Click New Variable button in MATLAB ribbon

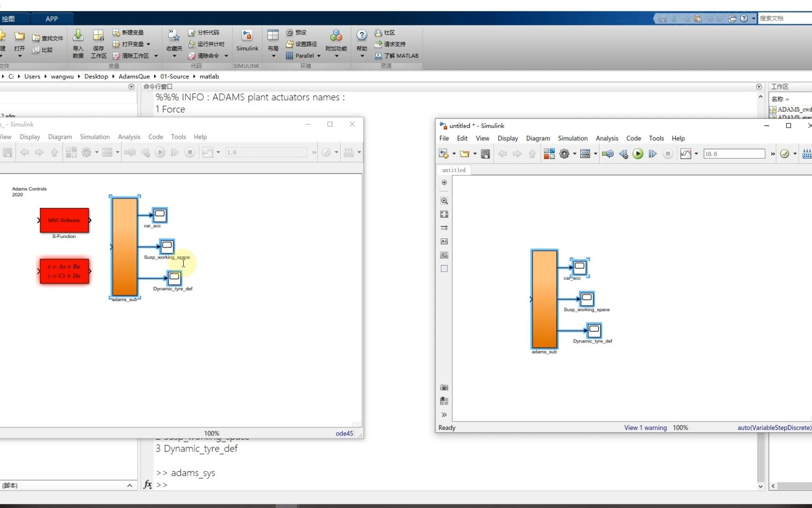128,32
